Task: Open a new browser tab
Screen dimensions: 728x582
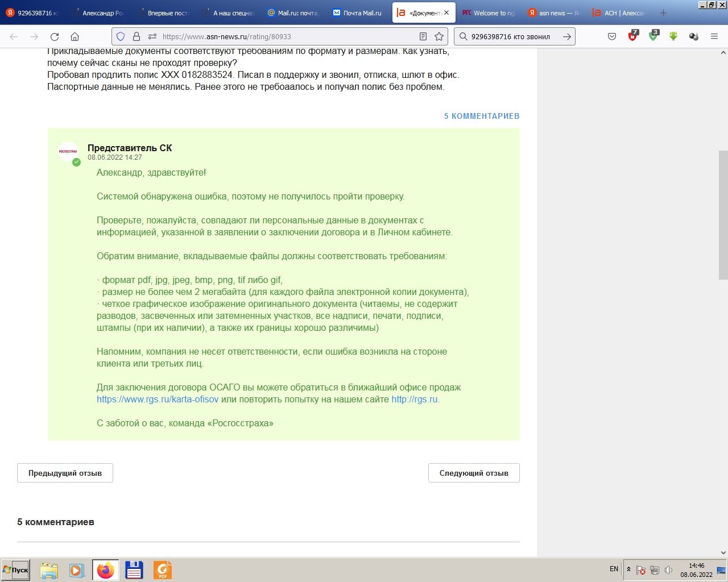Action: 663,13
